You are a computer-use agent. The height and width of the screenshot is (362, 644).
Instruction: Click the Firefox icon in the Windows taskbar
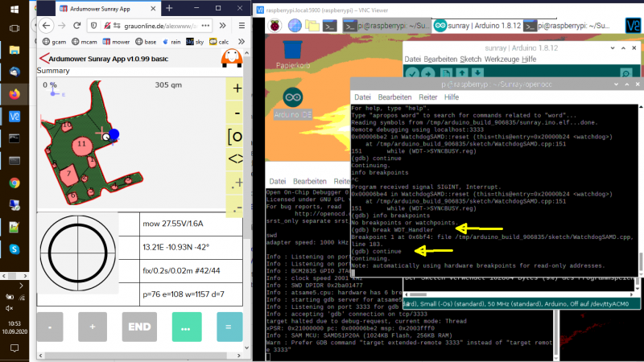coord(14,94)
